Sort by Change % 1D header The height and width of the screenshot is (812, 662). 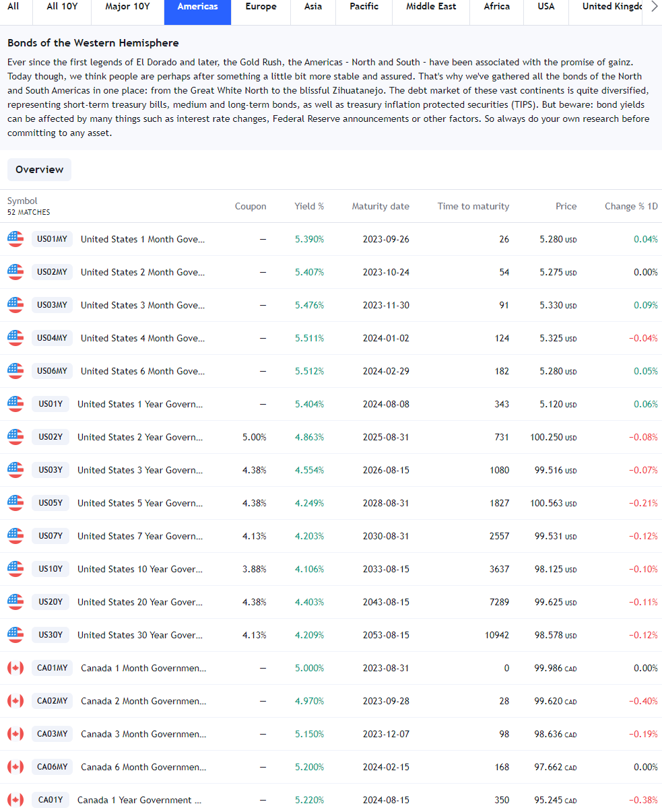pyautogui.click(x=631, y=206)
